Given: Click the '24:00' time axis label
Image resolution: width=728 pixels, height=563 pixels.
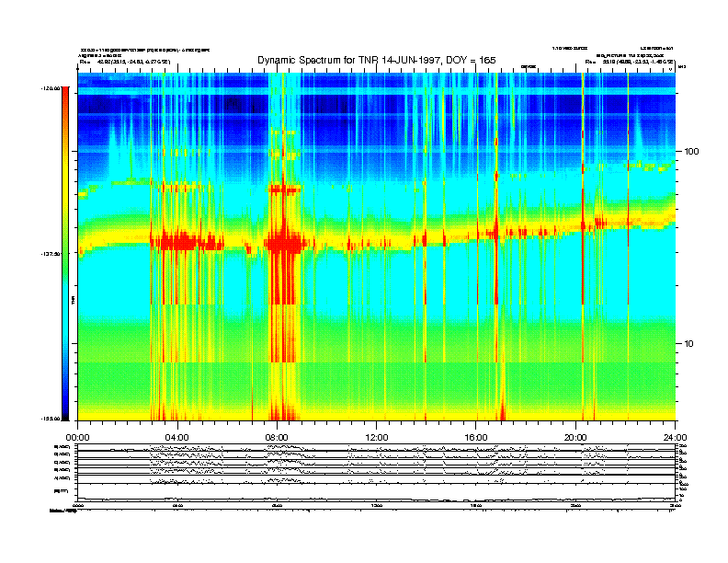Looking at the screenshot, I should 675,438.
